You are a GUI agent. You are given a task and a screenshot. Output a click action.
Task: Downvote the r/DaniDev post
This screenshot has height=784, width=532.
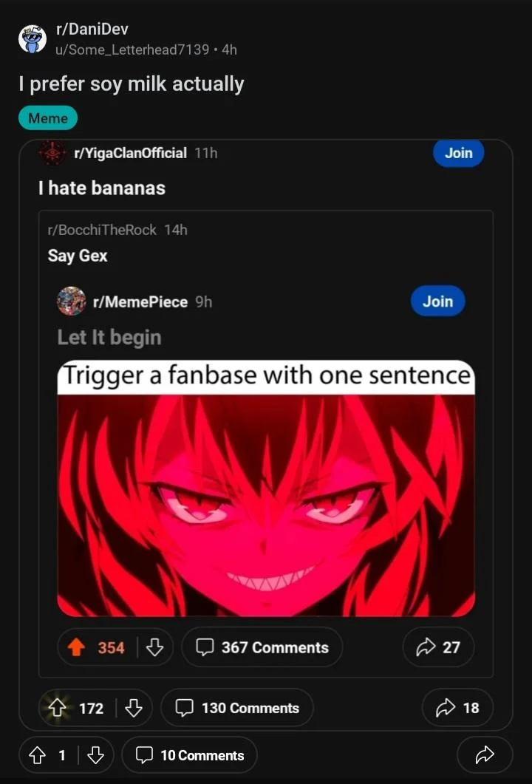[96, 755]
